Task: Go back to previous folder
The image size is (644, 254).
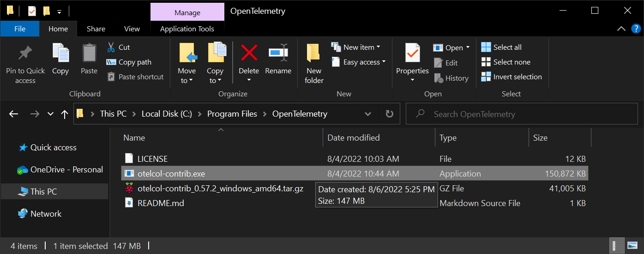Action: (x=13, y=114)
